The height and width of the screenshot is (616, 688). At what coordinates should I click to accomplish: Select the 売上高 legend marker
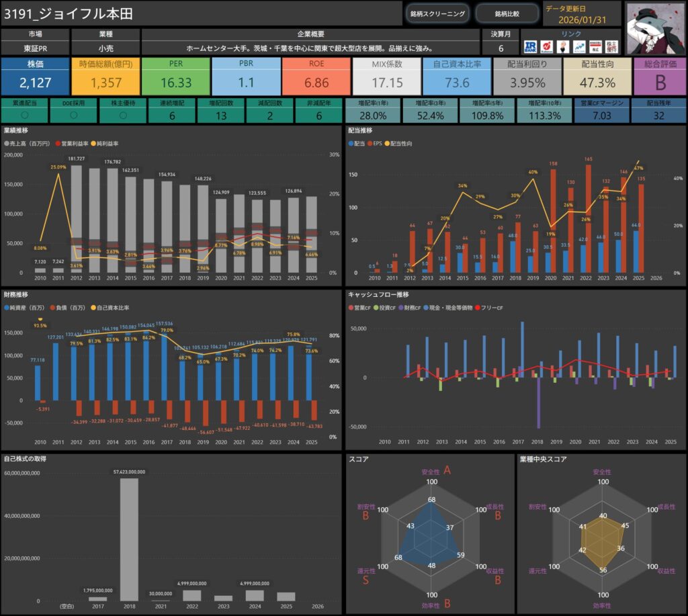[x=7, y=144]
